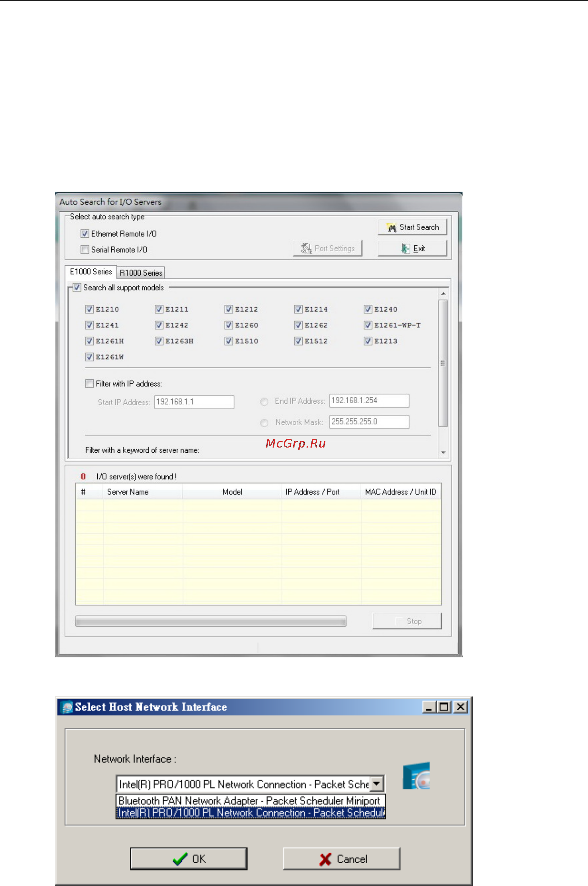This screenshot has width=588, height=886.
Task: Click the Port Settings button
Action: click(x=328, y=248)
